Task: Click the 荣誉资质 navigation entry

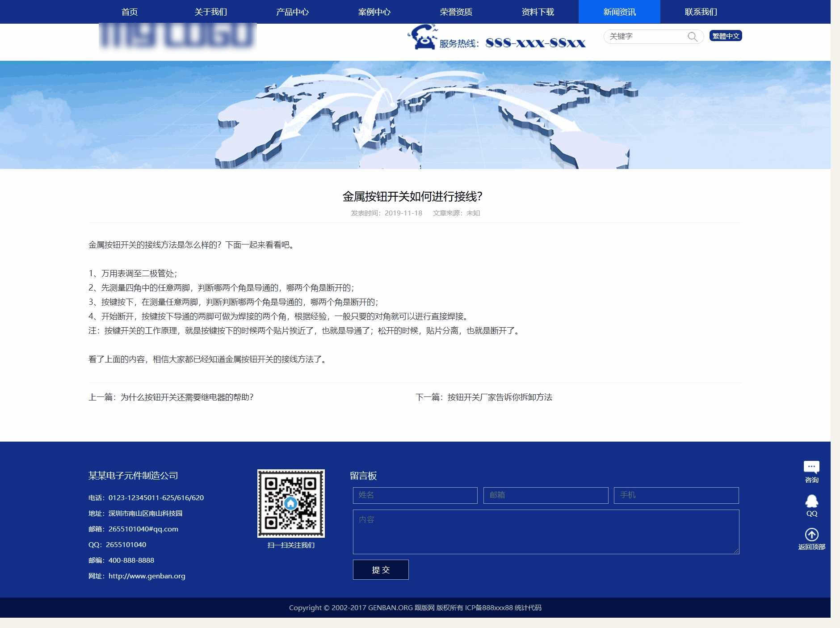Action: [457, 12]
